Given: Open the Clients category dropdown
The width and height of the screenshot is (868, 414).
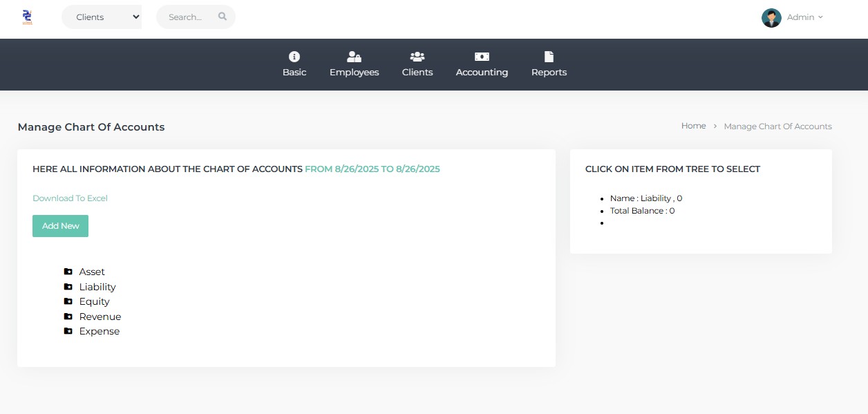Looking at the screenshot, I should [102, 17].
